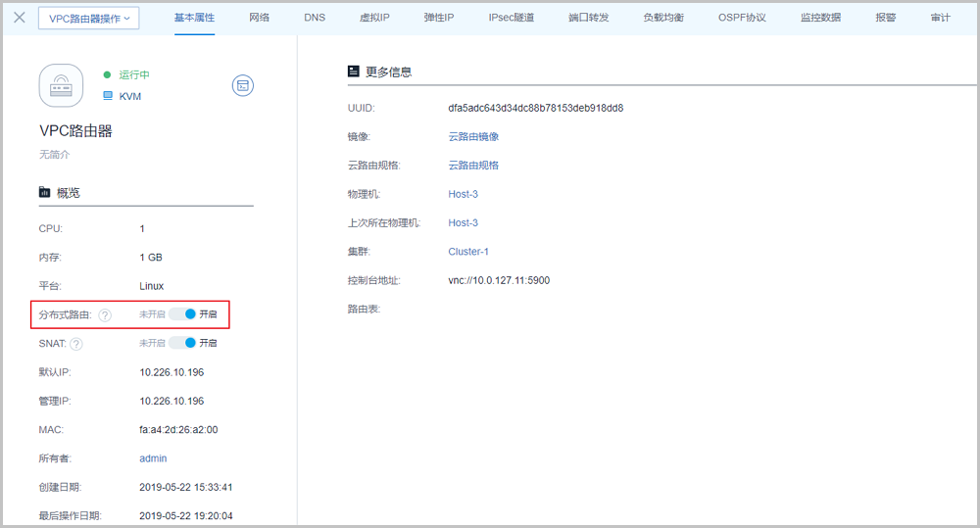Switch to the 网络 tab
The image size is (980, 528).
coord(260,18)
